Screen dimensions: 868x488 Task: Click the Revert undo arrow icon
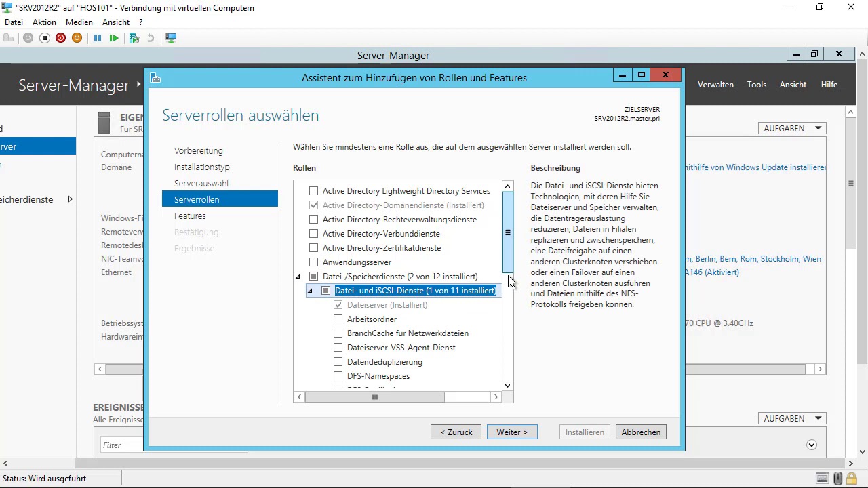pos(150,38)
